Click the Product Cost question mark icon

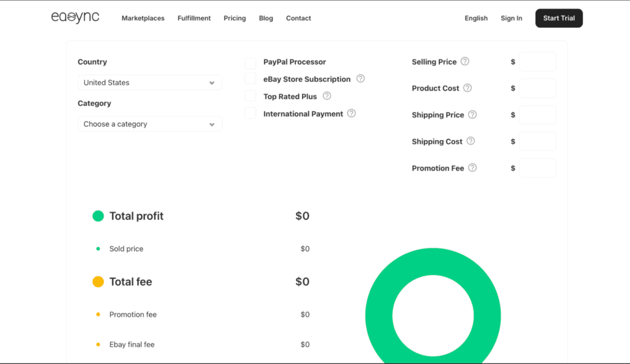point(467,88)
